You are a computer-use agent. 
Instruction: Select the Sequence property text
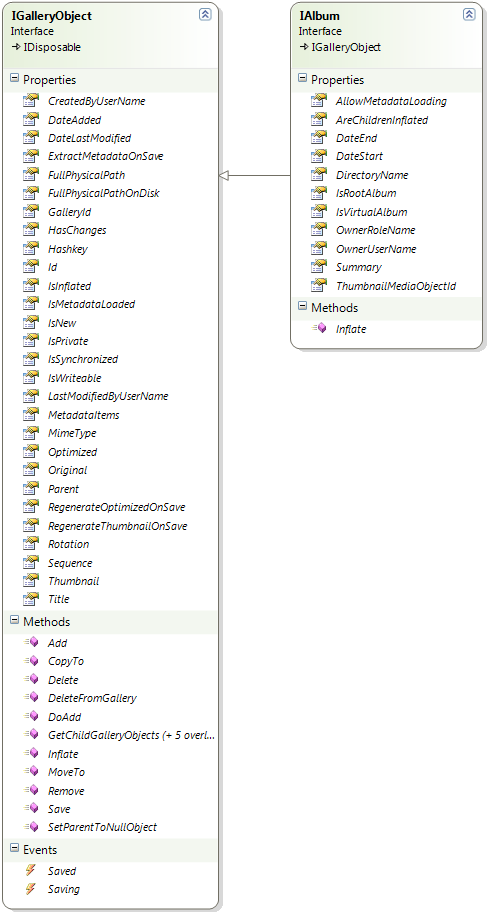[x=70, y=562]
